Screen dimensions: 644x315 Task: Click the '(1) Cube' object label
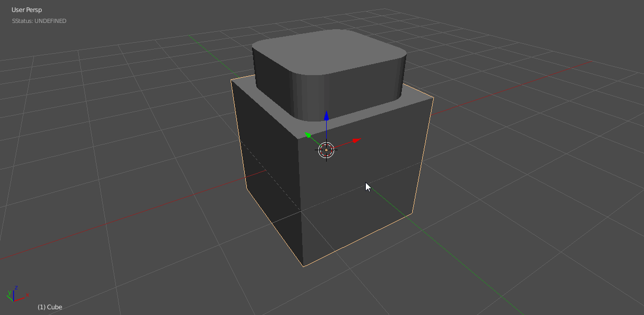(x=50, y=307)
